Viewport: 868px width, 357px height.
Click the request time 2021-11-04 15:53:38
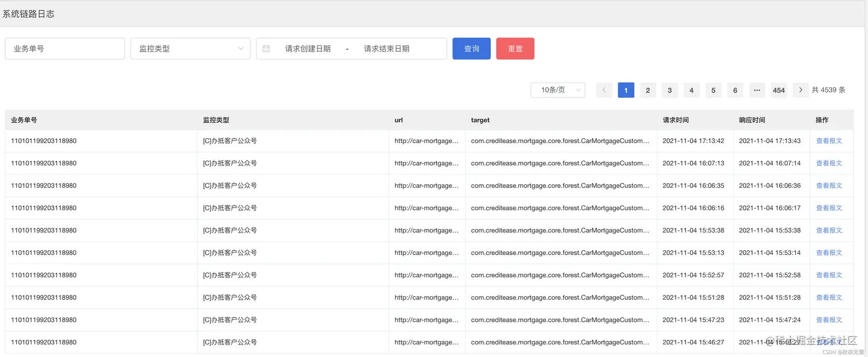point(693,230)
